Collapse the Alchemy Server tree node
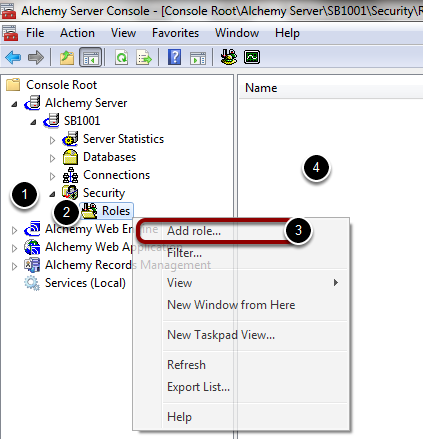Viewport: 423px width, 439px height. [x=14, y=104]
